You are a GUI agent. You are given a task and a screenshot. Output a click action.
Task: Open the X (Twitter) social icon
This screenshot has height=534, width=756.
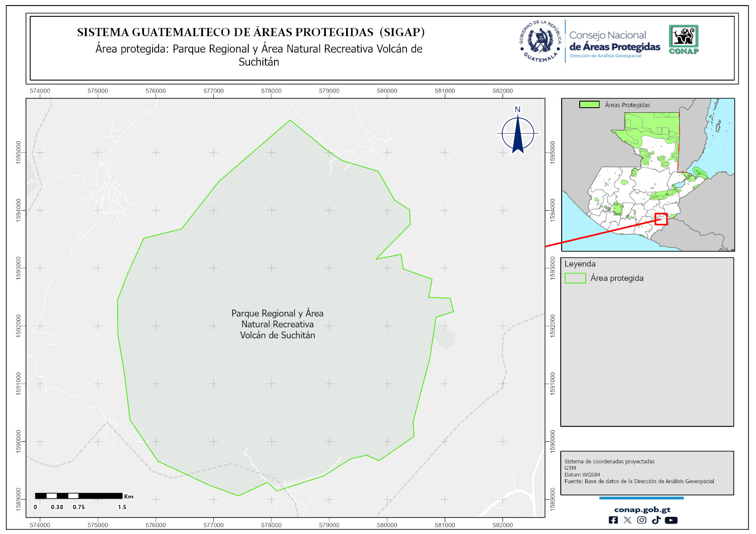628,520
